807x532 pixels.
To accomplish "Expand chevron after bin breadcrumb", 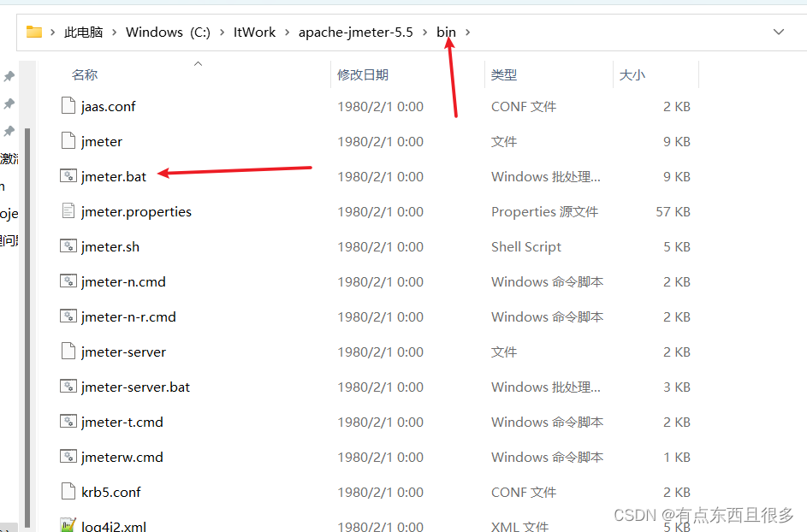I will click(467, 33).
